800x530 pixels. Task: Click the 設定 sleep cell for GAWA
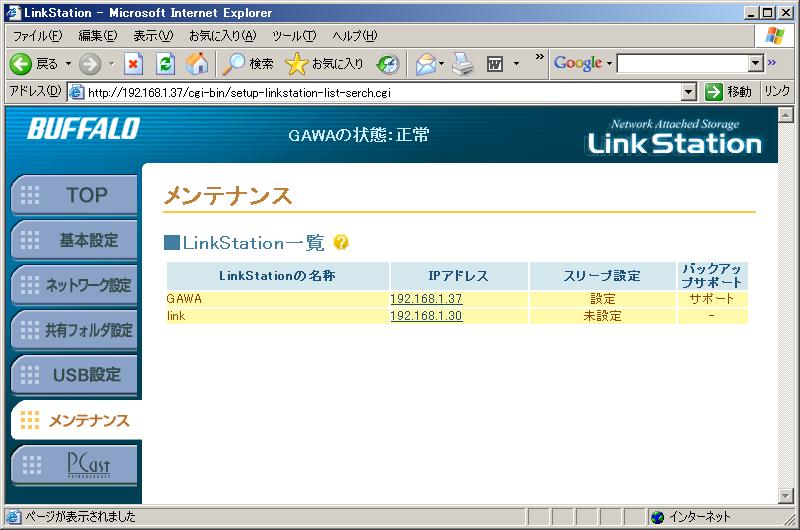tap(603, 299)
